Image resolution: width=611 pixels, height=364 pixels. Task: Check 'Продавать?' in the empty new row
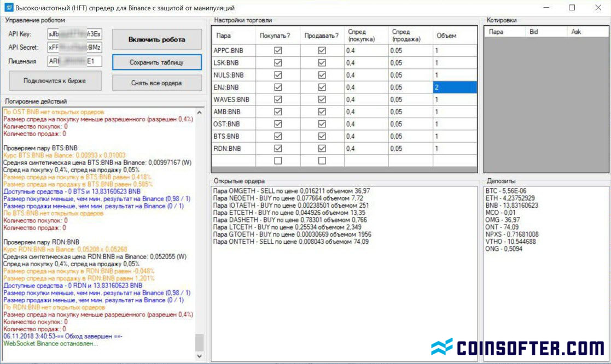click(x=322, y=161)
